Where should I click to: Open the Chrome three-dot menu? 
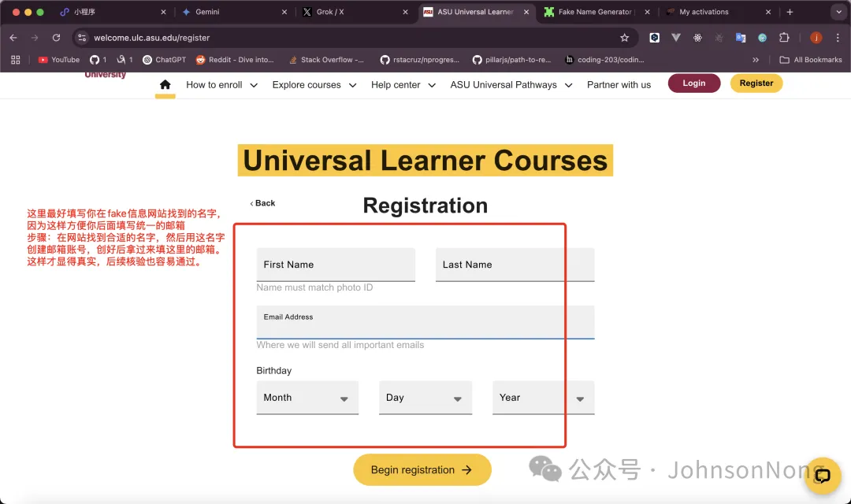[x=838, y=38]
